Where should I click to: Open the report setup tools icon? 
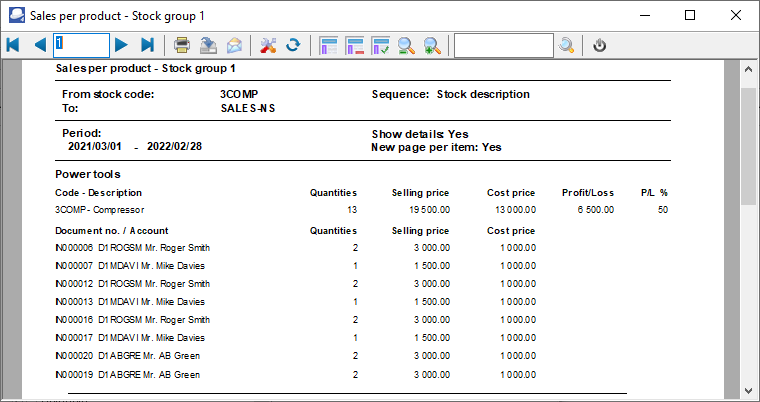pyautogui.click(x=267, y=45)
